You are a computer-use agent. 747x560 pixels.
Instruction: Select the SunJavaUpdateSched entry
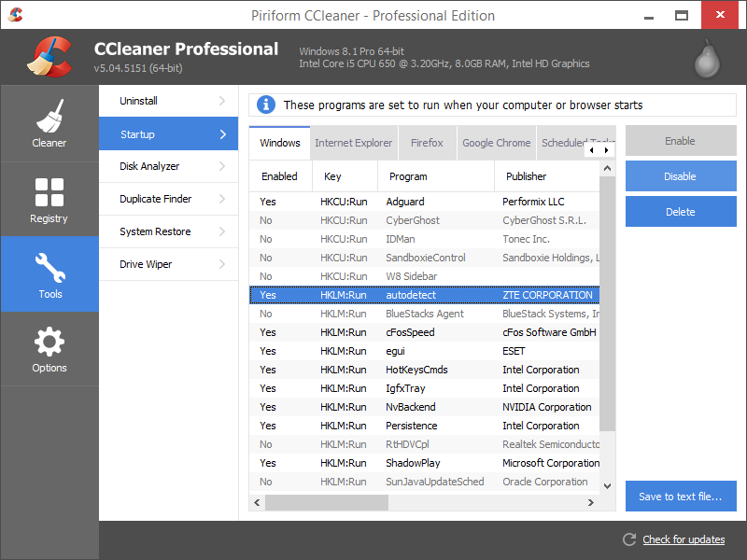click(424, 482)
